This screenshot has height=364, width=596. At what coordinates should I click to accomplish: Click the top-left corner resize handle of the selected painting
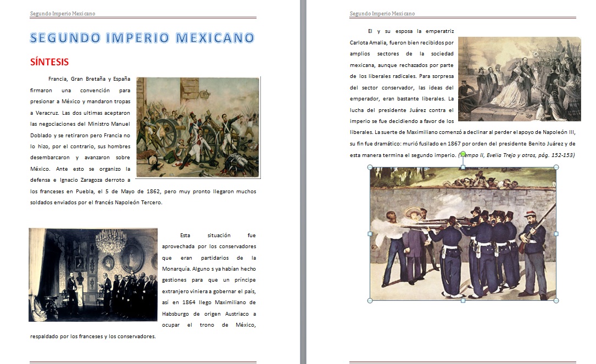pyautogui.click(x=370, y=167)
